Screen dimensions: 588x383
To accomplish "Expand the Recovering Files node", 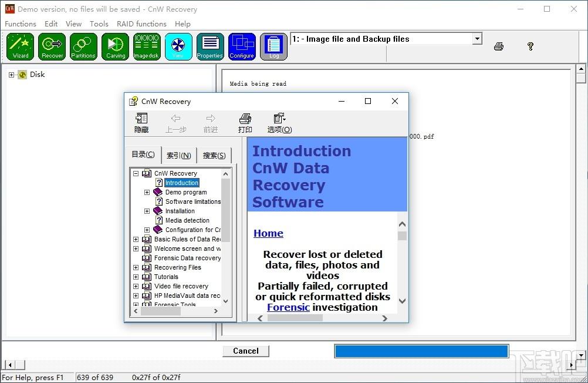I will click(x=136, y=267).
